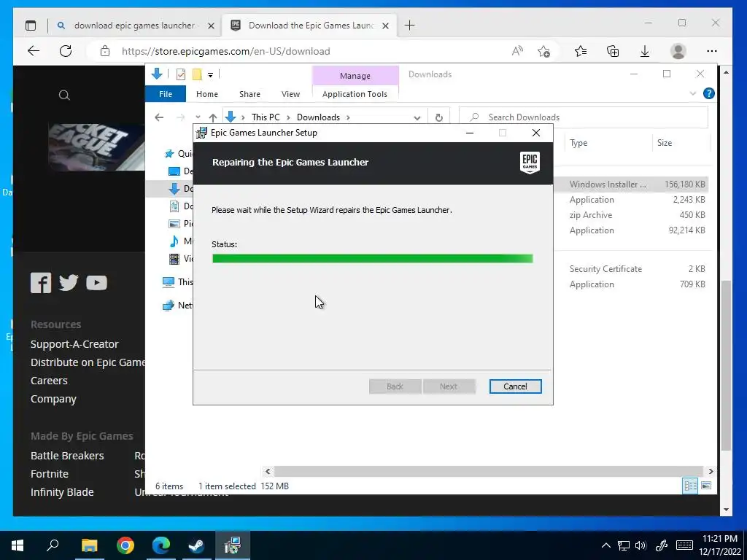Viewport: 747px width, 560px height.
Task: Open the Edge profile avatar
Action: (678, 51)
